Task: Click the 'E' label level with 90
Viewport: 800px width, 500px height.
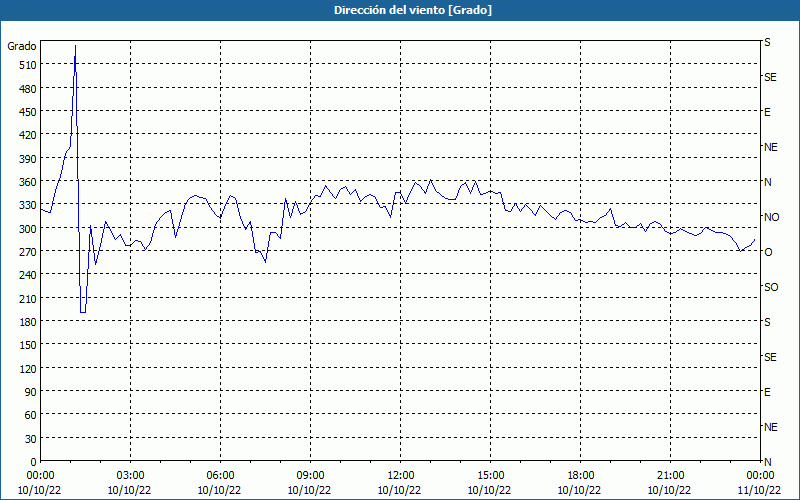Action: (x=767, y=392)
